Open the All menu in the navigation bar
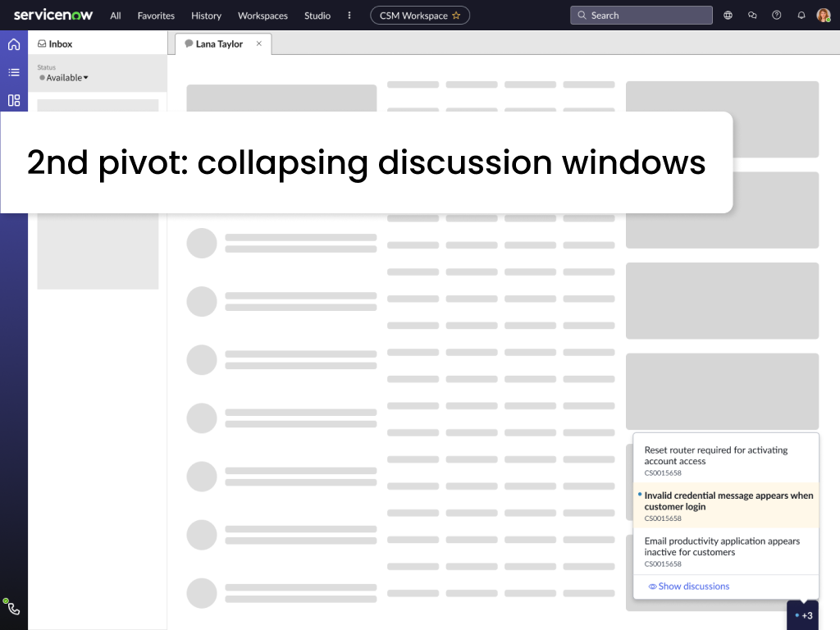The height and width of the screenshot is (630, 840). pyautogui.click(x=115, y=15)
